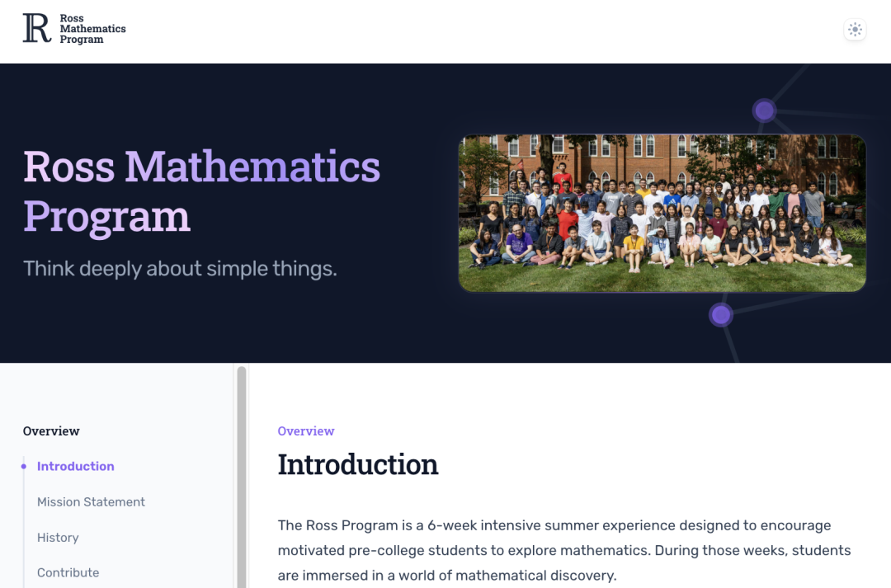The width and height of the screenshot is (891, 588).
Task: Open the Contribute sidebar item
Action: coord(68,572)
